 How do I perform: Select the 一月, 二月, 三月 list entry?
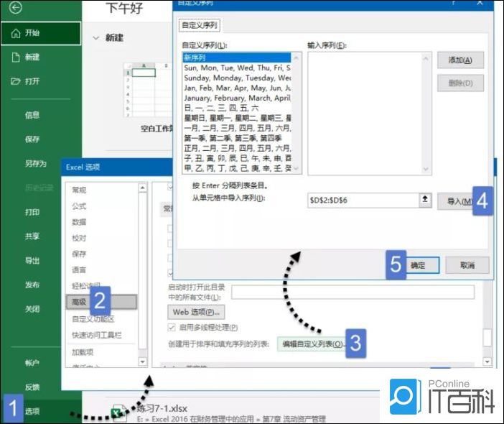coord(237,128)
